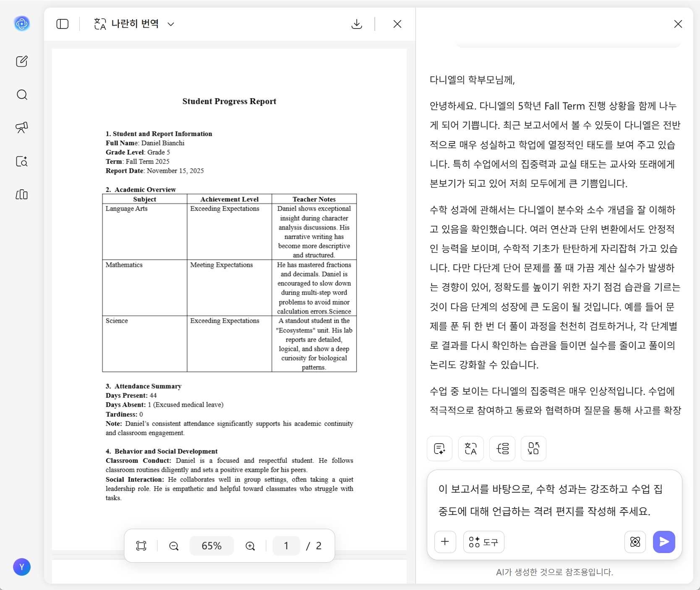700x590 pixels.
Task: Open new chat from left sidebar
Action: click(x=22, y=61)
